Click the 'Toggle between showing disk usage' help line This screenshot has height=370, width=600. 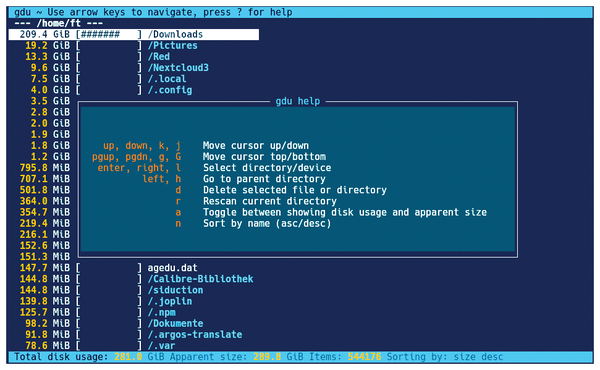tap(345, 212)
